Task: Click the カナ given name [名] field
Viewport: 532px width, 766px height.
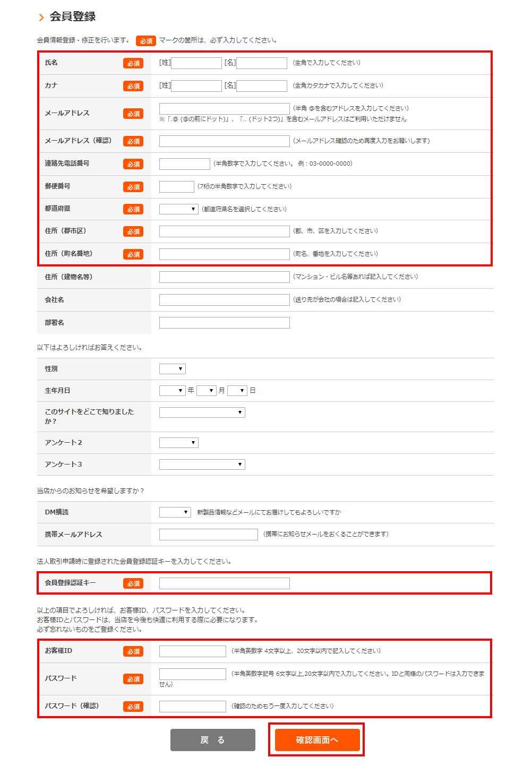Action: pos(261,86)
